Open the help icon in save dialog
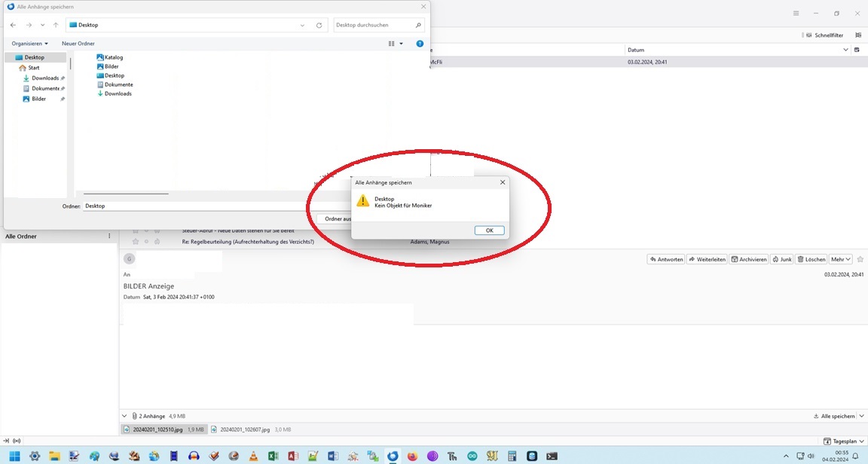The height and width of the screenshot is (464, 868). click(x=420, y=43)
